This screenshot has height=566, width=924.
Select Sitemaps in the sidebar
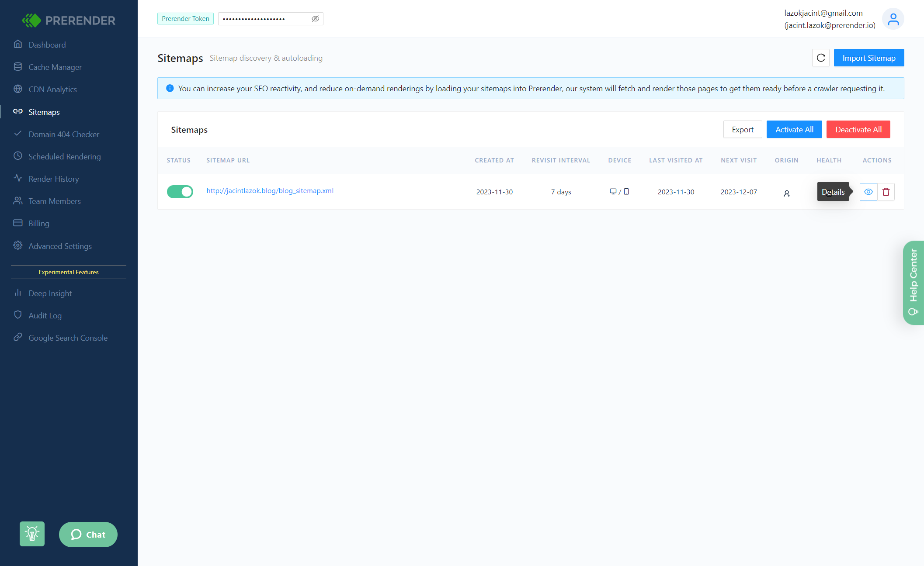44,112
